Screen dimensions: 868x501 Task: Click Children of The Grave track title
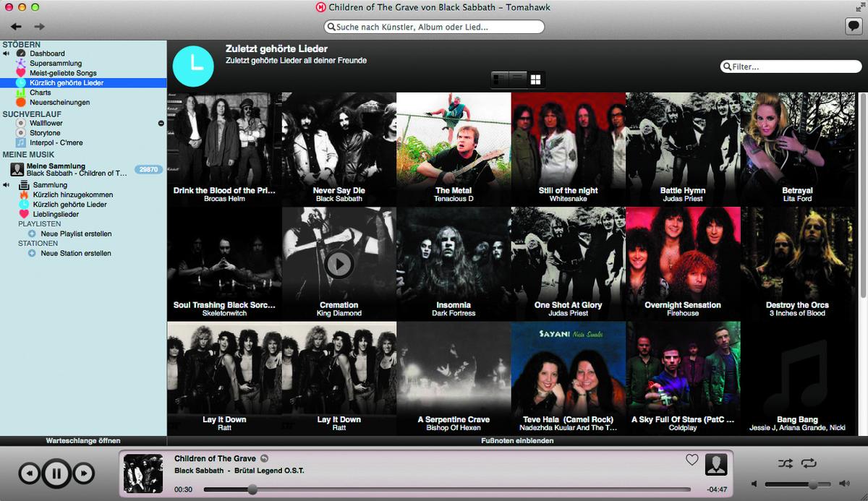coord(215,459)
